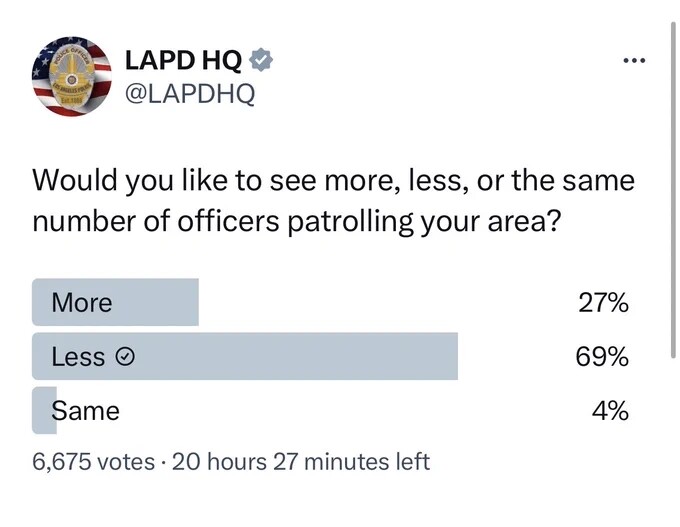Viewport: 680px width, 527px height.
Task: View the 6,675 votes count
Action: pos(92,462)
